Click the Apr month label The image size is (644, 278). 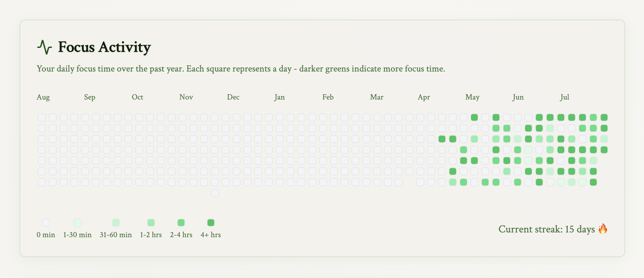(424, 97)
